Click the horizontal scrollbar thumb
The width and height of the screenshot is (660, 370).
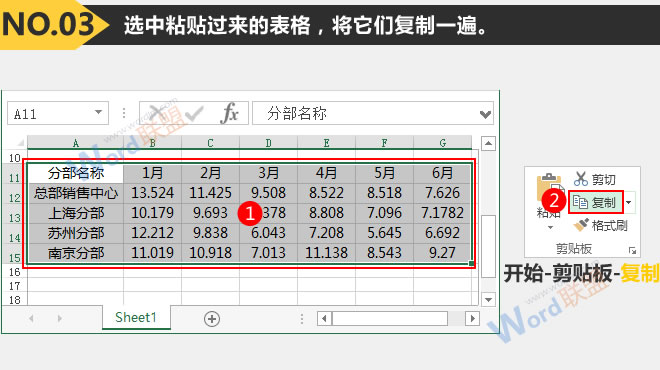click(x=390, y=319)
